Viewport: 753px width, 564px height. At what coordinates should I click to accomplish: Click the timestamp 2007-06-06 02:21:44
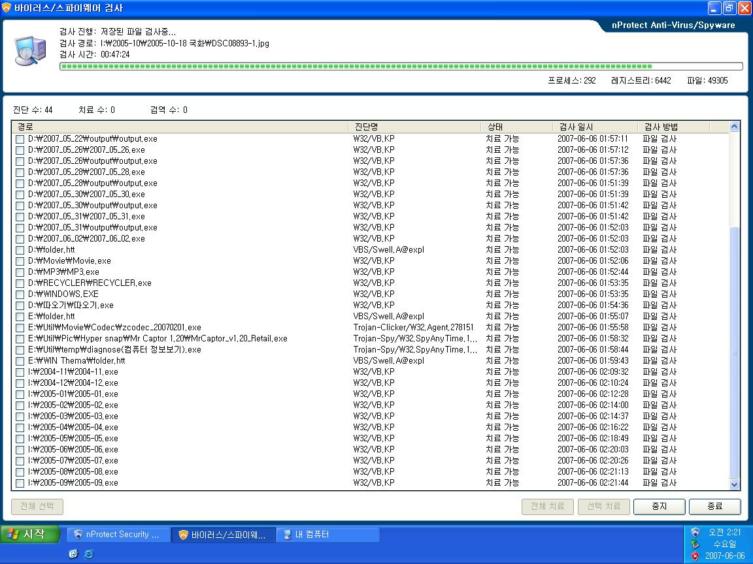click(x=593, y=482)
